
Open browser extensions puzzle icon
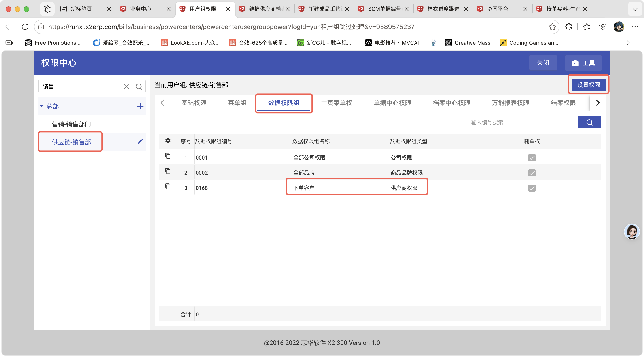click(x=568, y=27)
